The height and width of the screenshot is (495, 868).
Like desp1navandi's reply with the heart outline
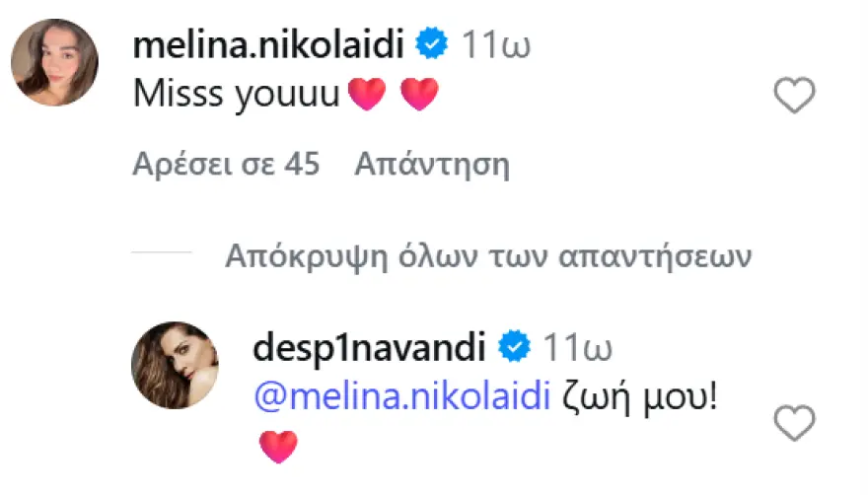[794, 424]
